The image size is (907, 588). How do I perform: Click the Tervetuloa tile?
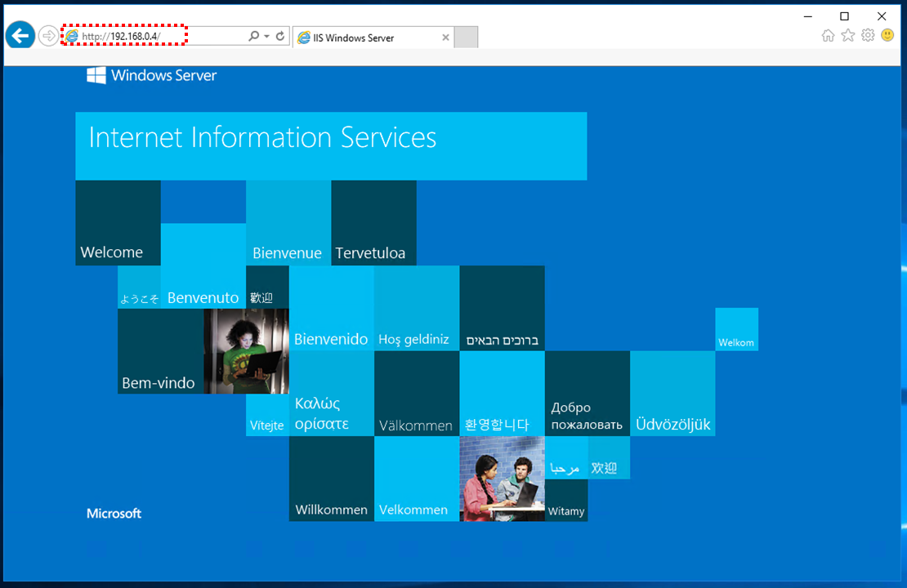pos(373,223)
